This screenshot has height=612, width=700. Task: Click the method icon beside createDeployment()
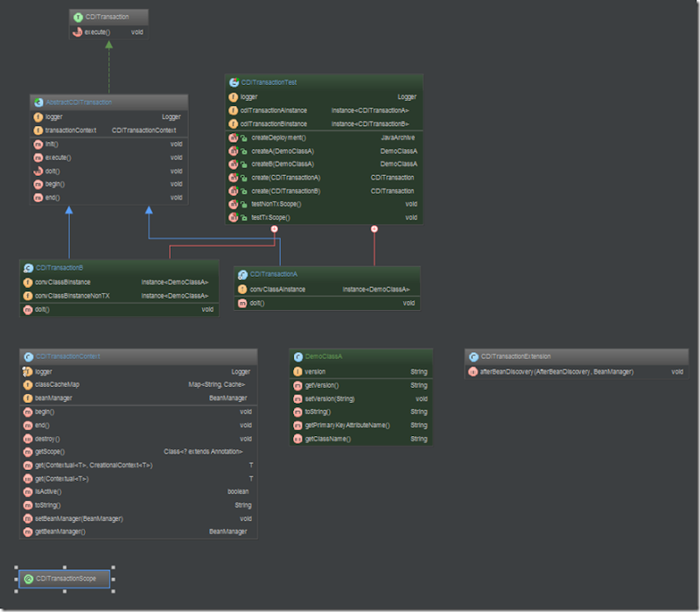233,137
